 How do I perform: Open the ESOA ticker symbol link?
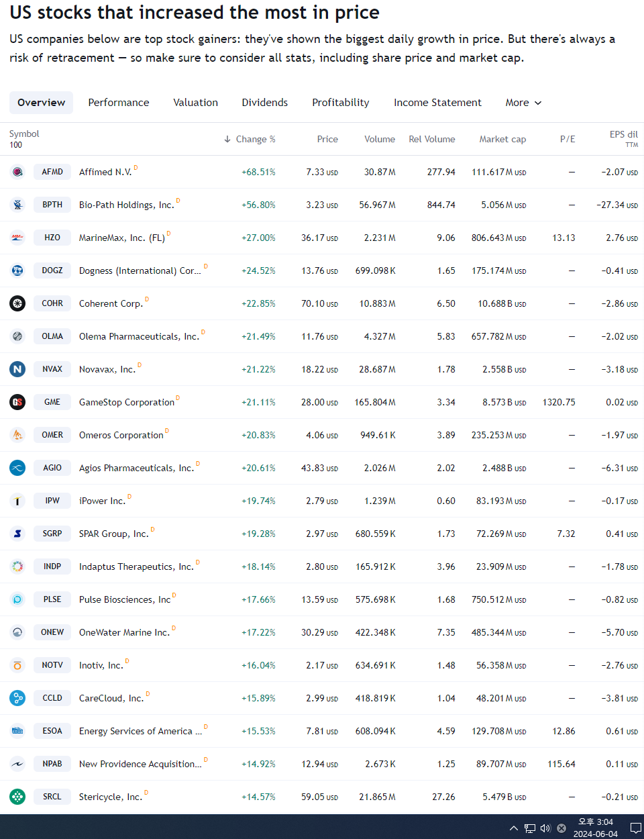(52, 731)
